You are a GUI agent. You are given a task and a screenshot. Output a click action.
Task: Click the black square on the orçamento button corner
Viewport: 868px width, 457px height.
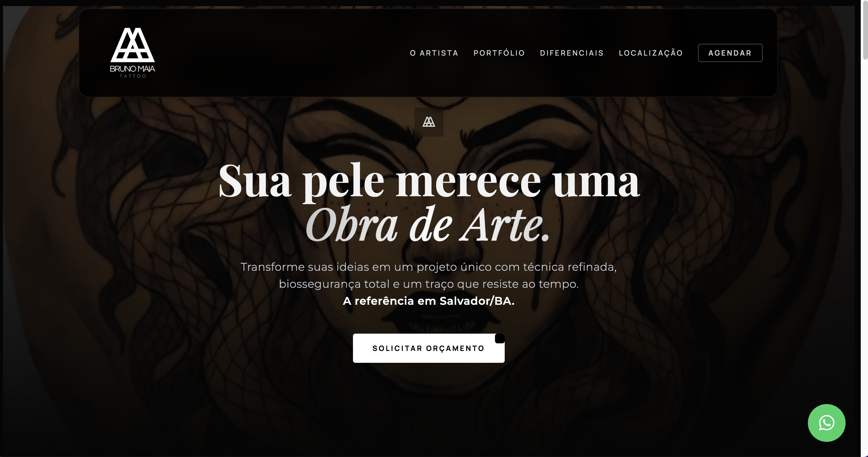point(500,338)
